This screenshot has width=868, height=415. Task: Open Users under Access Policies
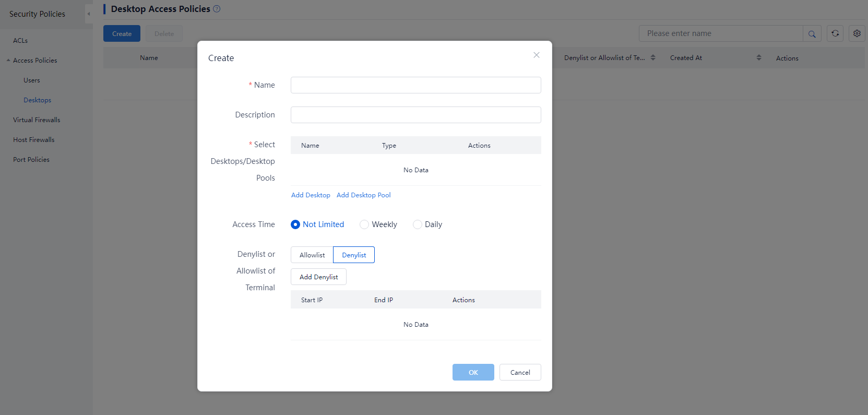click(x=32, y=80)
